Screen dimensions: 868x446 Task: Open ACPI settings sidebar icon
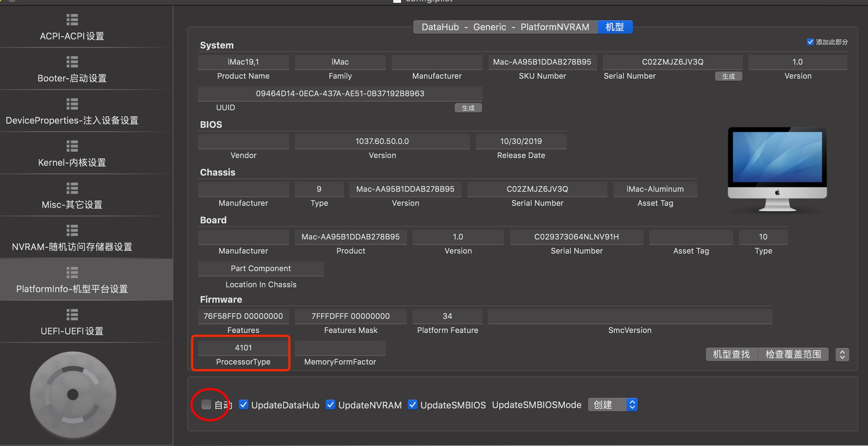tap(72, 20)
